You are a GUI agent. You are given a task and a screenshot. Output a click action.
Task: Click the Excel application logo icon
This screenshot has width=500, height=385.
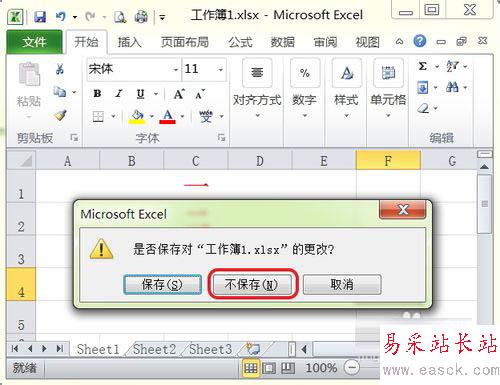(x=15, y=16)
